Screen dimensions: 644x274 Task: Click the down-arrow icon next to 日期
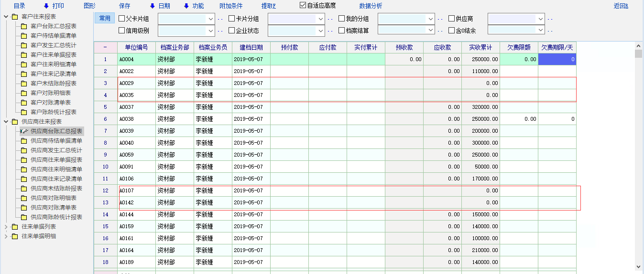153,6
